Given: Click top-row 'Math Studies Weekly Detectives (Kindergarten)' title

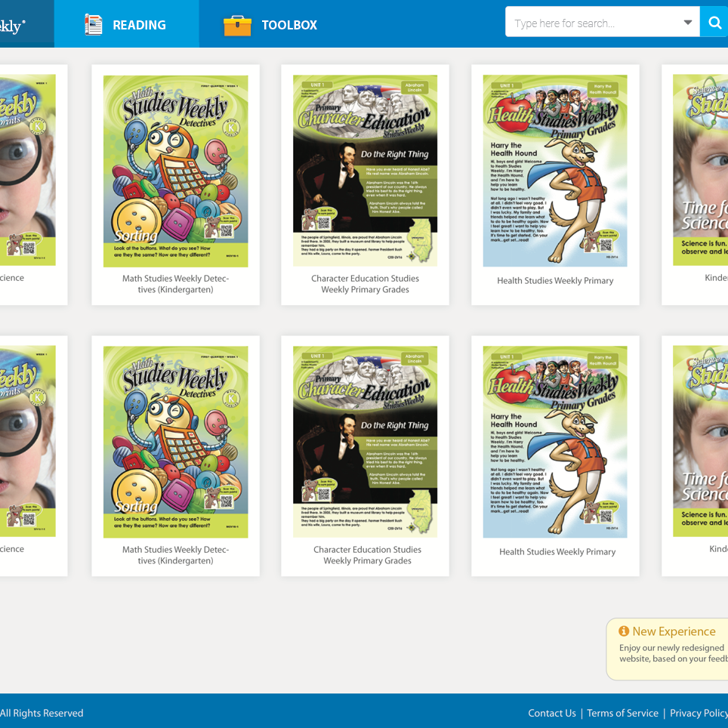Looking at the screenshot, I should coord(175,284).
